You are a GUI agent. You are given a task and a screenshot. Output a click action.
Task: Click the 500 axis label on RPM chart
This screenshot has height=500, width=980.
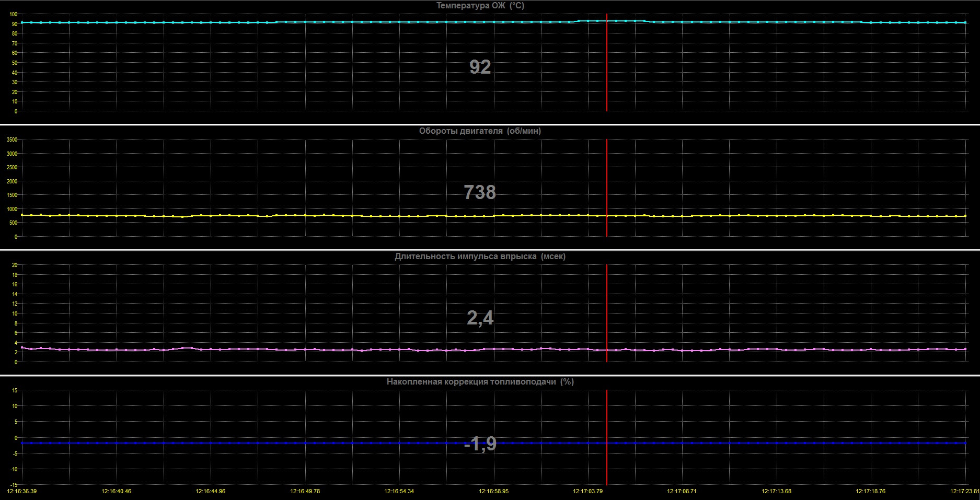click(13, 223)
